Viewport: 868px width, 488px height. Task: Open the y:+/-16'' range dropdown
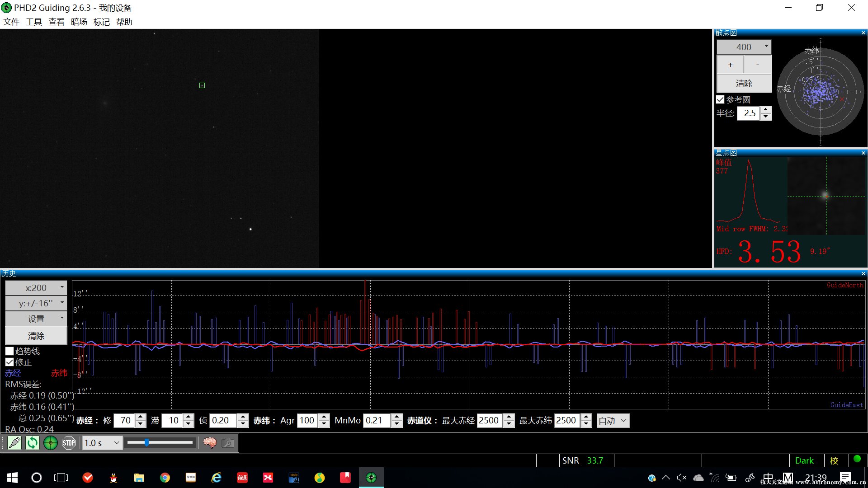click(x=36, y=303)
